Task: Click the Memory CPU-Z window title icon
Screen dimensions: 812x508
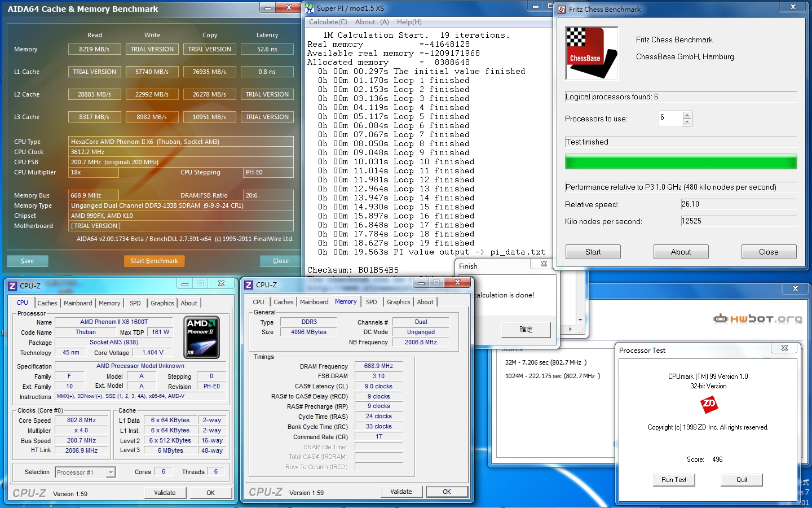Action: [x=249, y=284]
